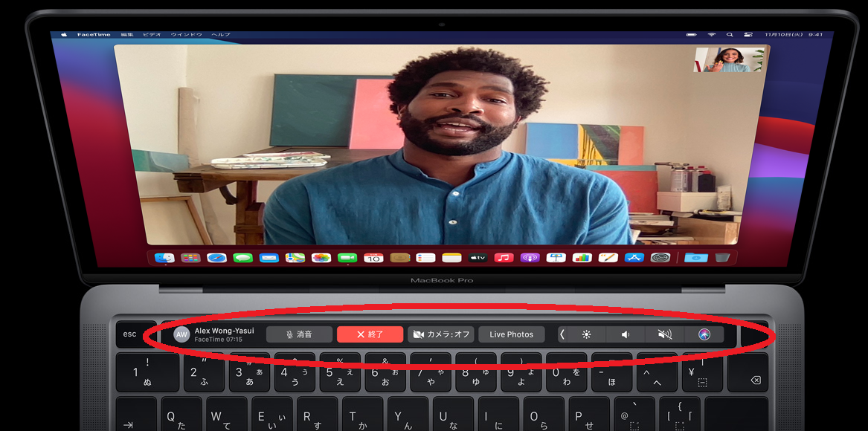Viewport: 868px width, 431px height.
Task: Tap the volume speaker icon on Touch Bar
Action: pos(626,334)
